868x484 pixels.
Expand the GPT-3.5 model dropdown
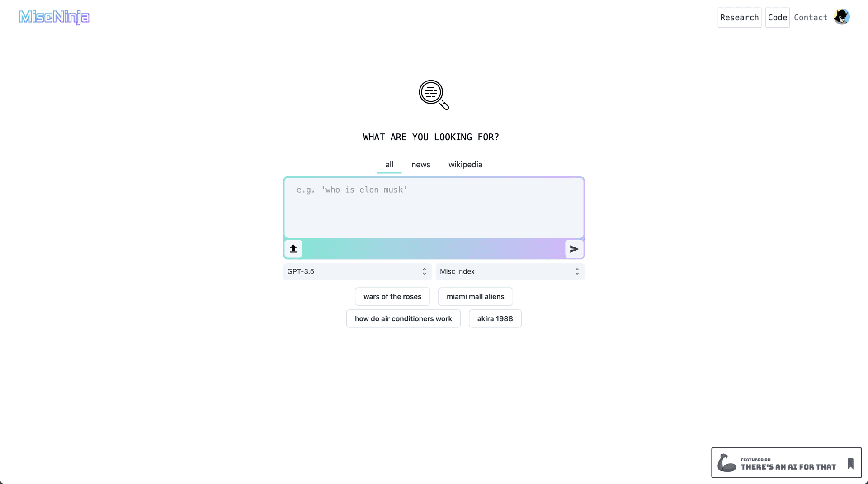[x=357, y=271]
